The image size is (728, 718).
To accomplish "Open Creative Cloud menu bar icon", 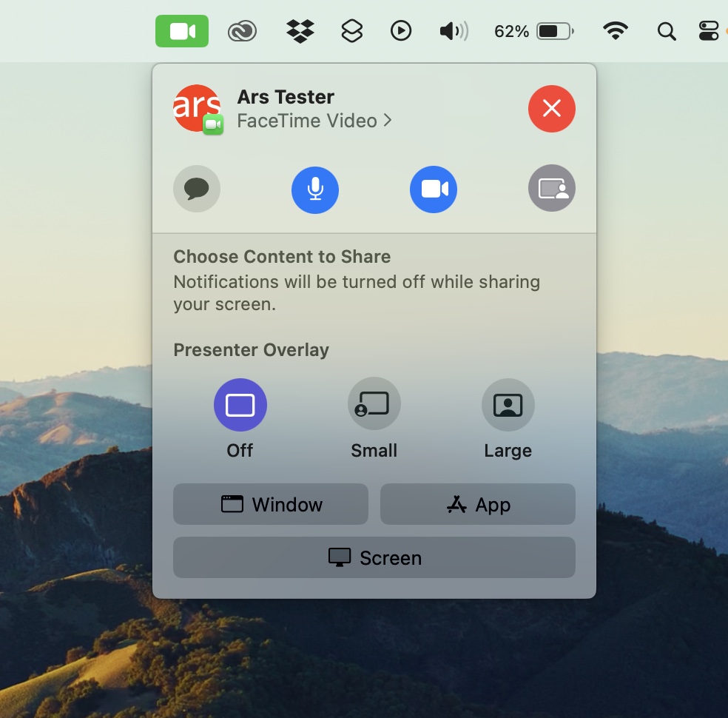I will [242, 31].
